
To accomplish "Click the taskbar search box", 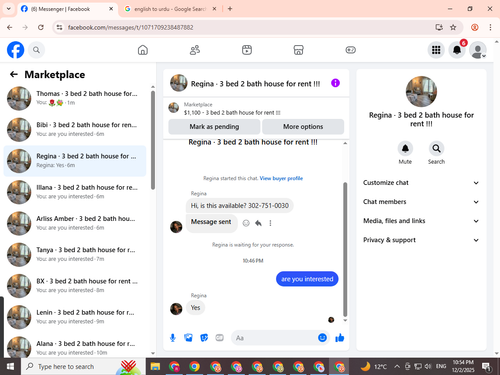I will 83,367.
